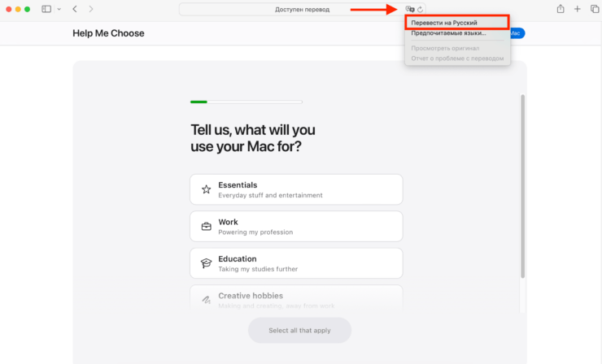Reload the page with the refresh icon
The image size is (602, 364).
(x=421, y=9)
